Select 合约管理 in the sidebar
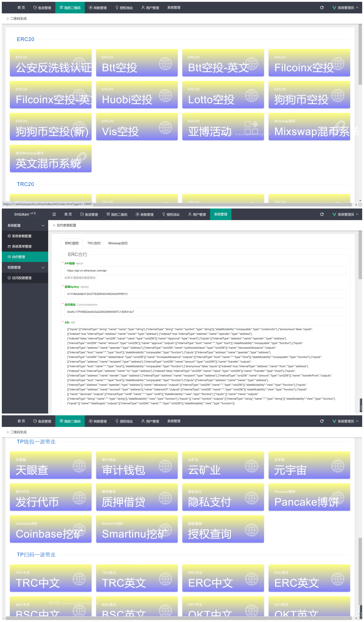 pyautogui.click(x=25, y=257)
